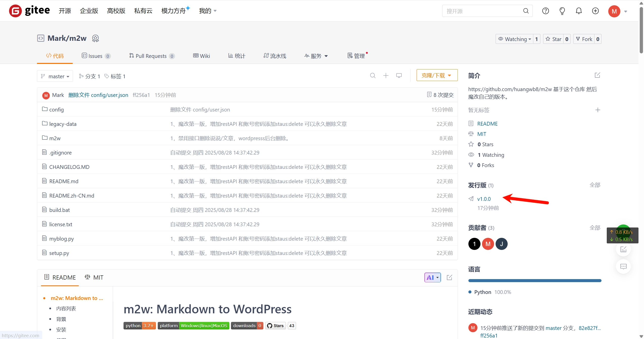Switch to the 代码 tab
644x339 pixels.
pyautogui.click(x=55, y=56)
